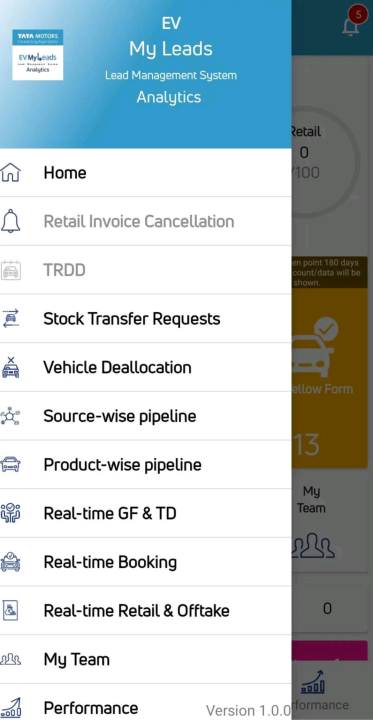The width and height of the screenshot is (373, 720).
Task: Tap the Tata Motors EV MyLeads logo
Action: [38, 55]
